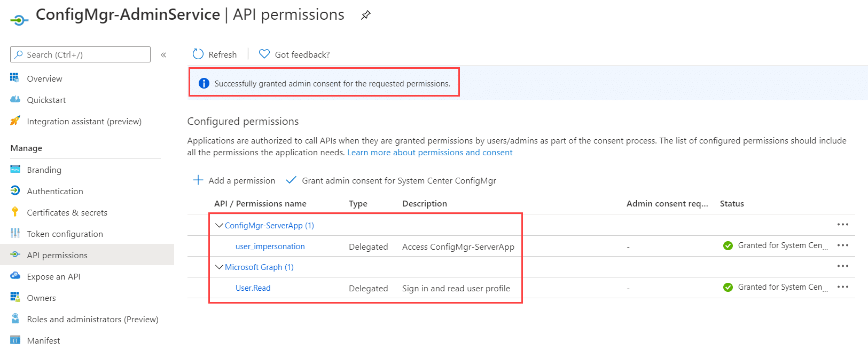Viewport: 868px width, 350px height.
Task: Collapse the sidebar using the « icon
Action: pos(163,54)
